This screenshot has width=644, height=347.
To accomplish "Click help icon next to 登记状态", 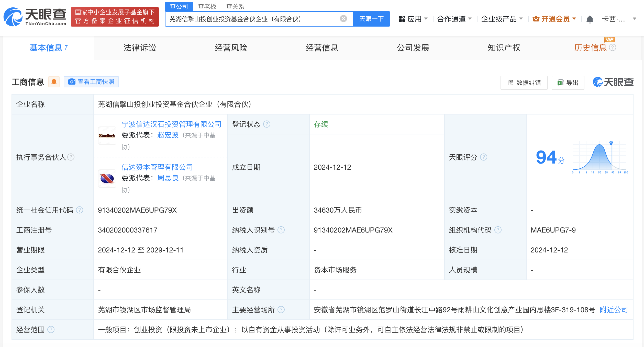I will click(267, 124).
